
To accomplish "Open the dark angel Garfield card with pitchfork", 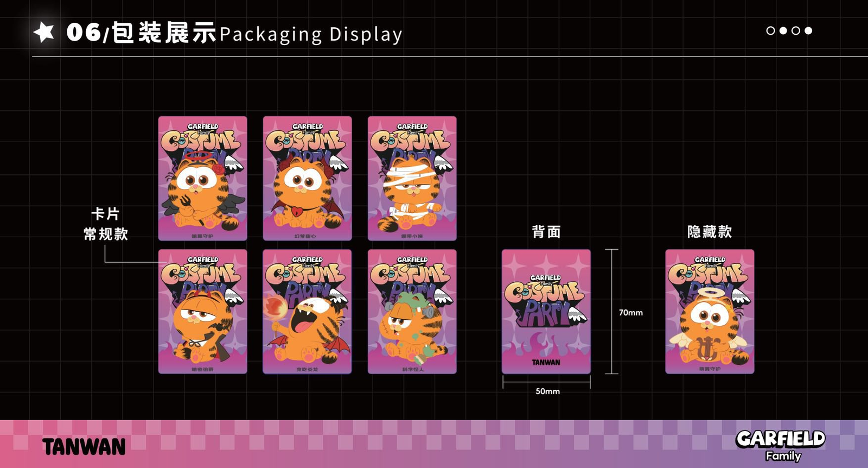I will (202, 178).
